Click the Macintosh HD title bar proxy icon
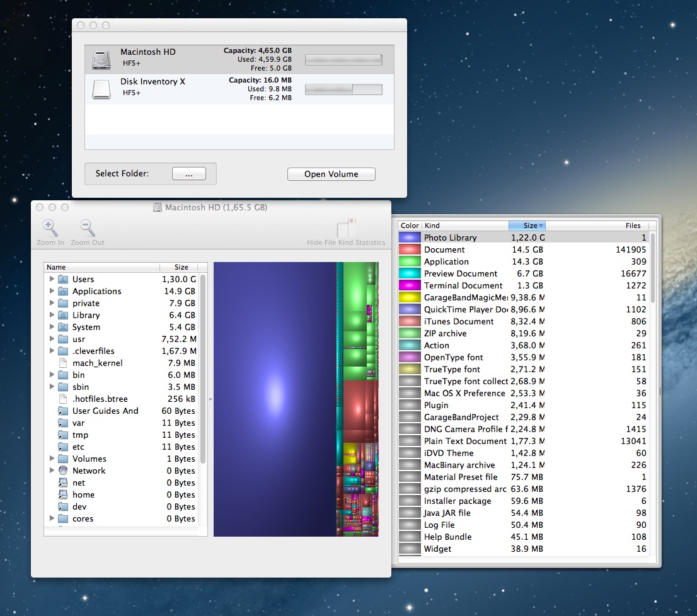Screen dimensions: 697x616 [158, 207]
